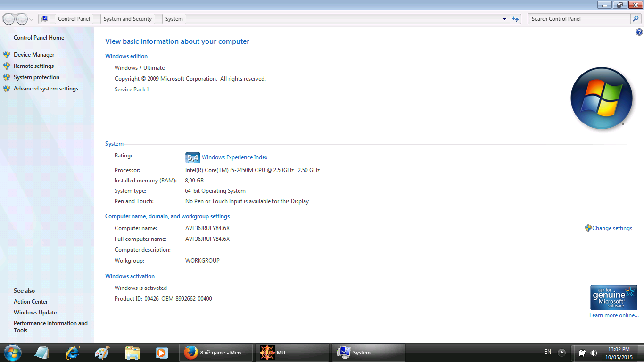Open Learn more online link
Viewport: 644px width, 362px height.
(614, 315)
